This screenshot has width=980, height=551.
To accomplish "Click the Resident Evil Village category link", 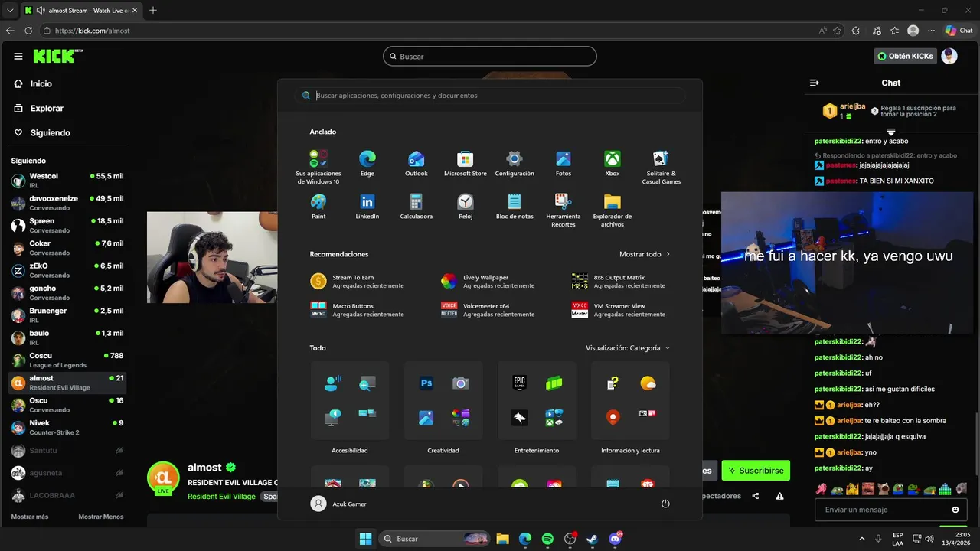I will 221,497.
